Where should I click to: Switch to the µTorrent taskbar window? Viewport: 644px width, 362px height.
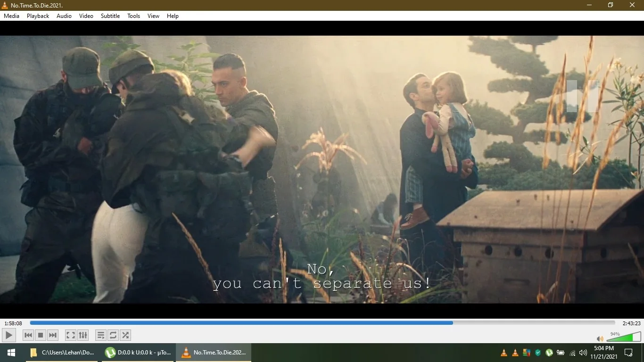pos(138,353)
